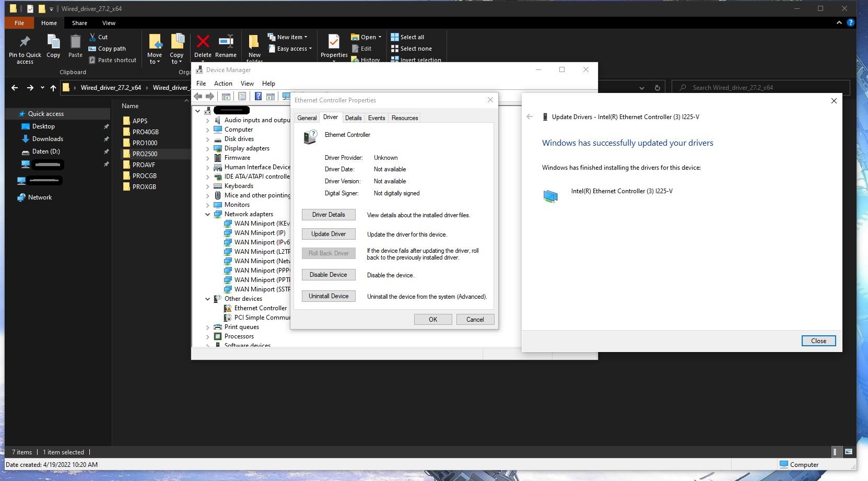Click the Copy icon in Explorer ribbon

(x=53, y=42)
